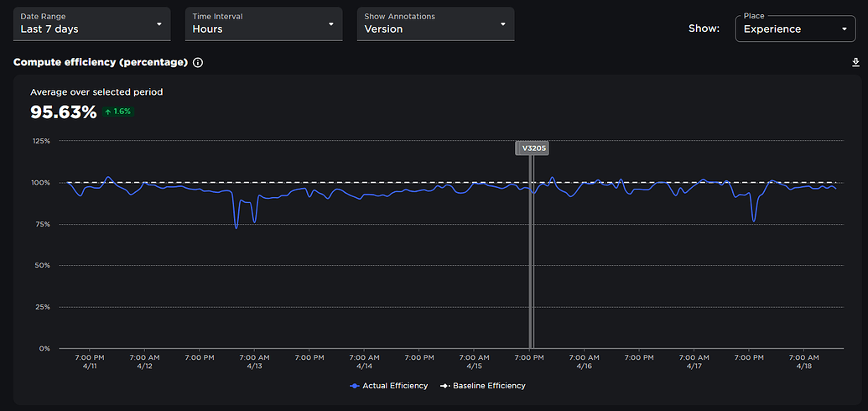Image resolution: width=868 pixels, height=411 pixels.
Task: Toggle the Actual Efficiency legend item
Action: pyautogui.click(x=389, y=386)
